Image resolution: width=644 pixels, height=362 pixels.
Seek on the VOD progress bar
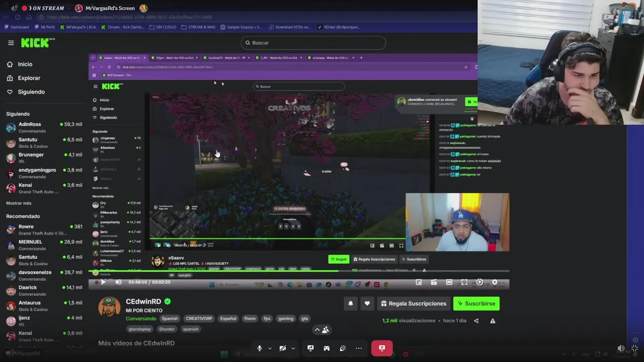click(x=299, y=272)
